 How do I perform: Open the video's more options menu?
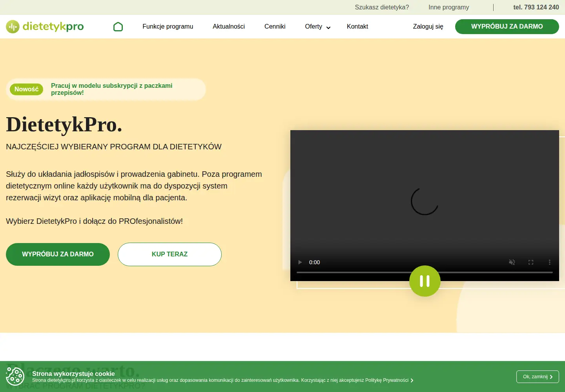(x=550, y=262)
